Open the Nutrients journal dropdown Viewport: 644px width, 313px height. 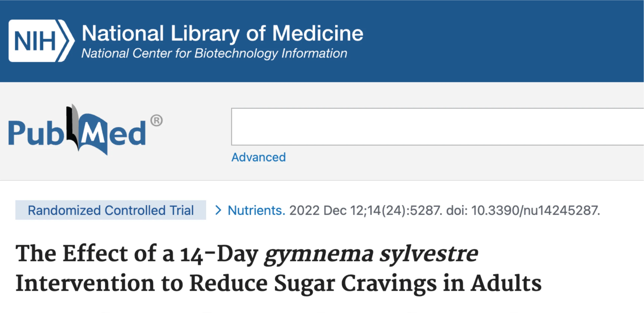tap(256, 210)
